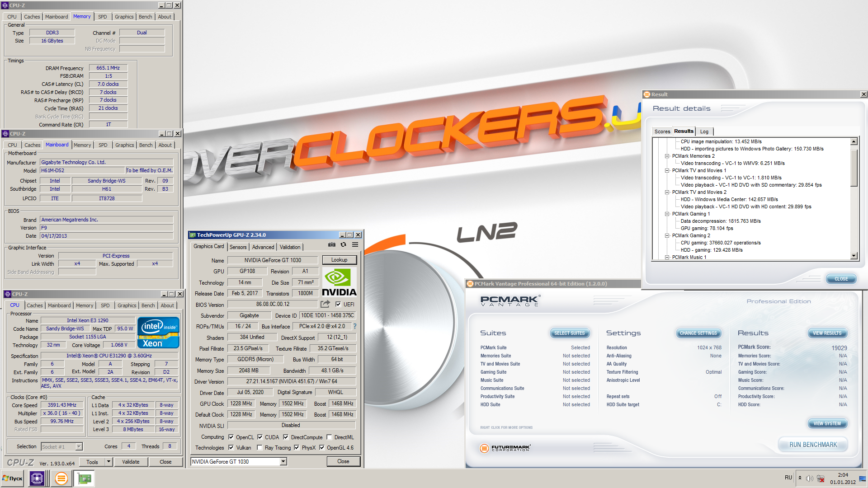868x488 pixels.
Task: Open the Bench tab in CPU-Z processor window
Action: tap(148, 305)
